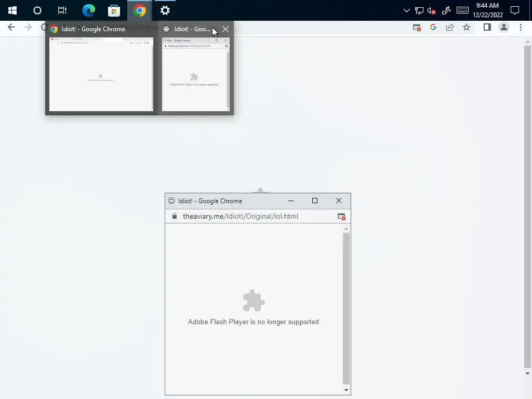Select the second Idiot! window preview thumbnail

195,74
